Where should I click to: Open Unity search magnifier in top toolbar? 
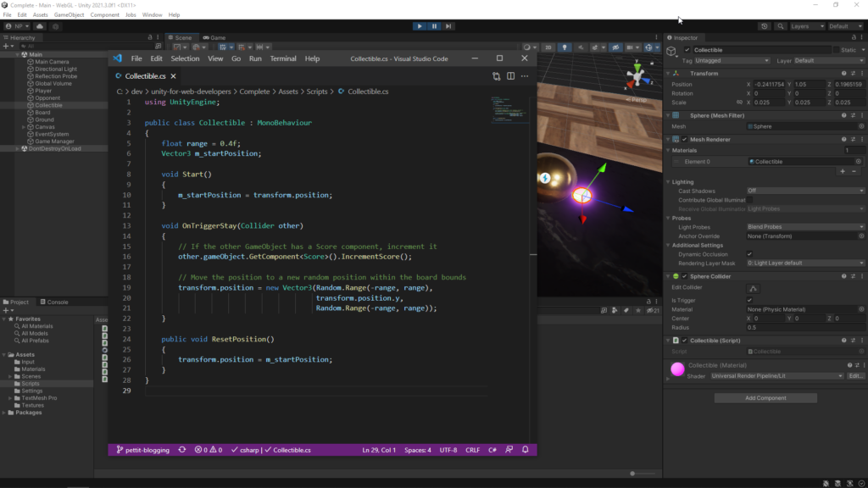pyautogui.click(x=779, y=26)
